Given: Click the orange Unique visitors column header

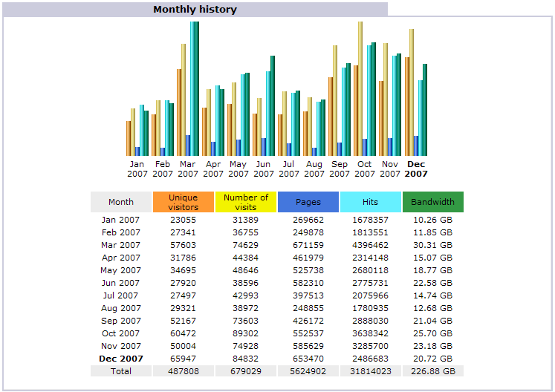Looking at the screenshot, I should click(x=184, y=202).
